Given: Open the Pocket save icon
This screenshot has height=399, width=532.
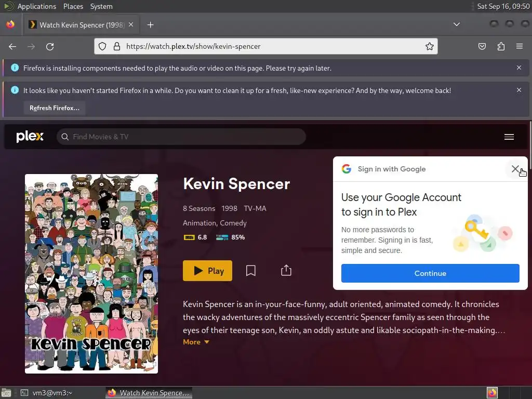Looking at the screenshot, I should point(482,46).
